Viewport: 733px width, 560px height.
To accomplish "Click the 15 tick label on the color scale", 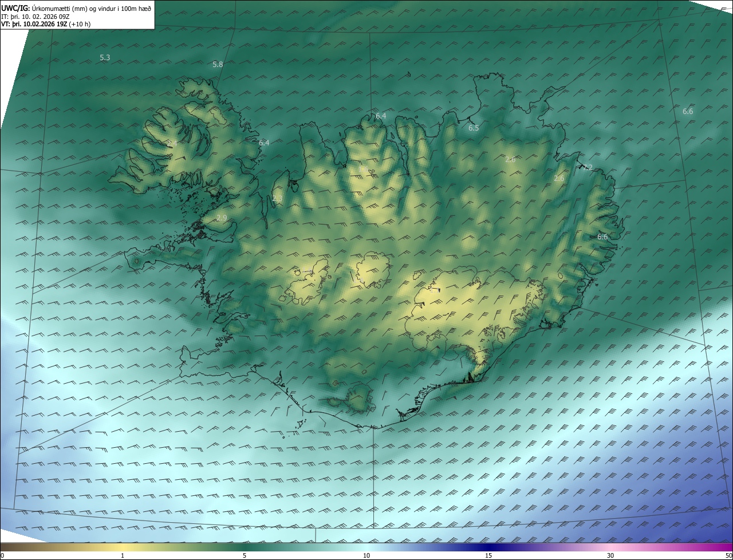I will click(488, 555).
